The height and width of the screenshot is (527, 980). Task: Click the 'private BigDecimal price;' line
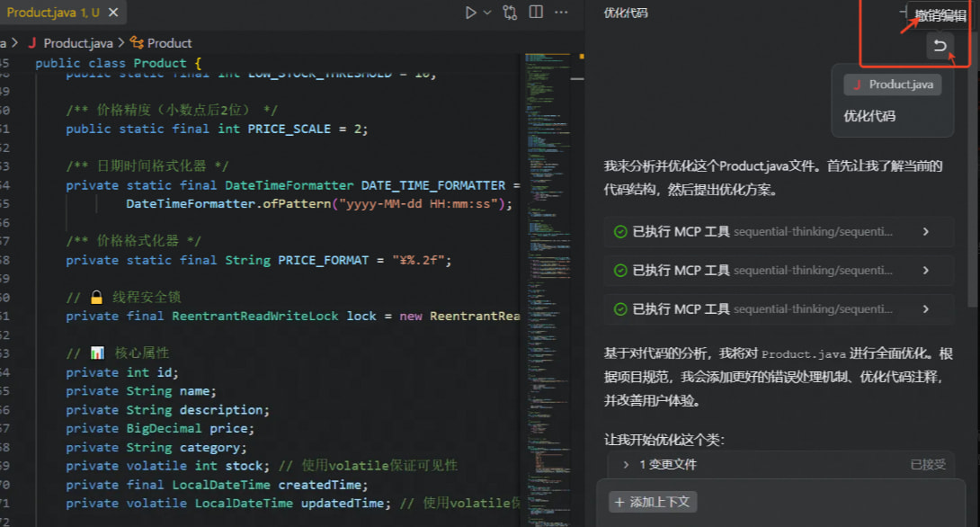point(160,429)
